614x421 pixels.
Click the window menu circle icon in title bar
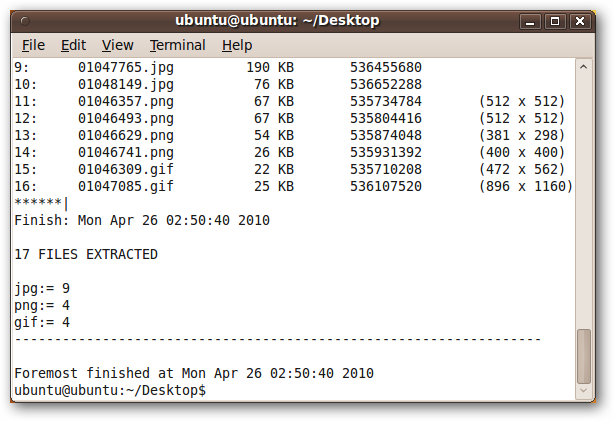[25, 21]
